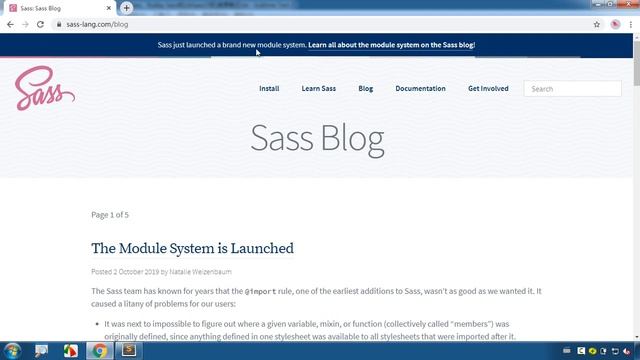Close the Sass Blog tab
This screenshot has height=360, width=640.
click(109, 8)
